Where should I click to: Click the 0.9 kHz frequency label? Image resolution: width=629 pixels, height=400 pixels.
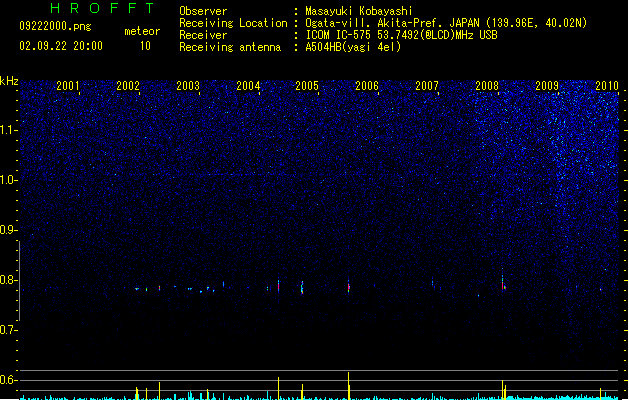[9, 230]
